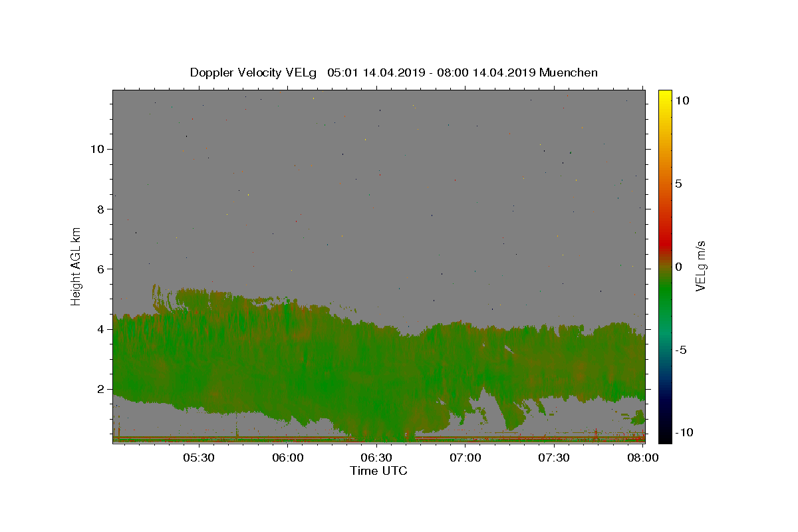Select the 06:00 time tick label
The height and width of the screenshot is (532, 798).
289,458
